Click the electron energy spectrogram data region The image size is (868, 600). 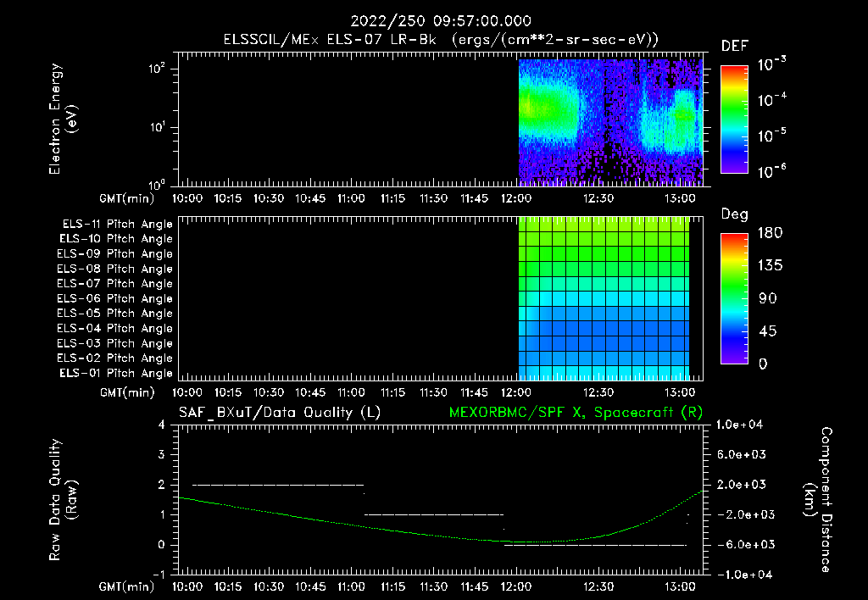pos(610,122)
